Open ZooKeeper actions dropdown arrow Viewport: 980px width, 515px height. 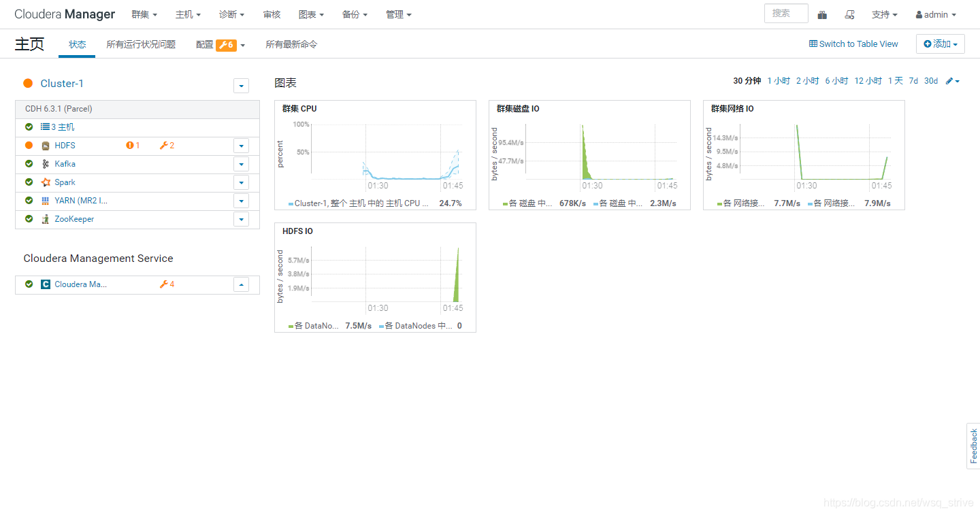tap(241, 219)
